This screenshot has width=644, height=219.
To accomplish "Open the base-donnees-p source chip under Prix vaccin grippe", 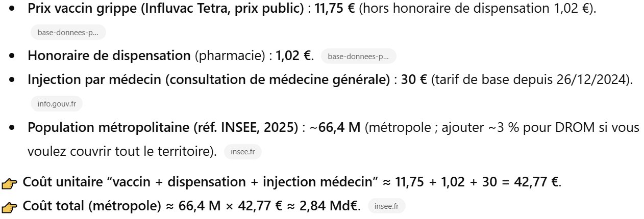I will (68, 33).
